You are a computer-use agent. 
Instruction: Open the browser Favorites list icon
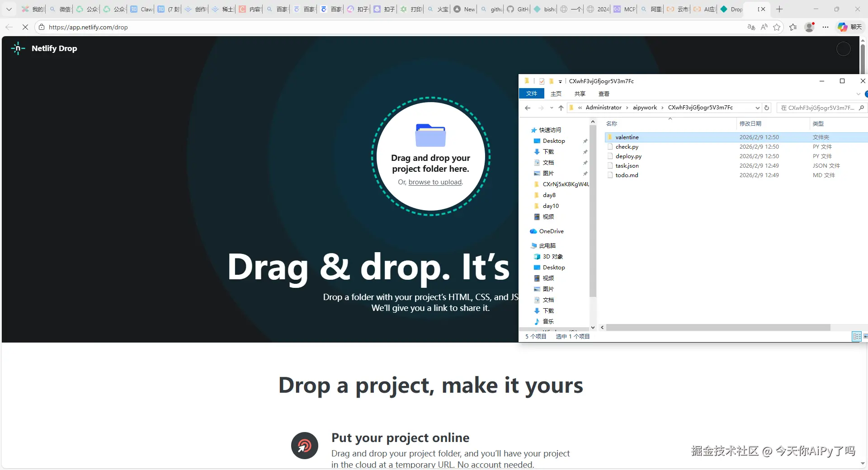coord(793,27)
